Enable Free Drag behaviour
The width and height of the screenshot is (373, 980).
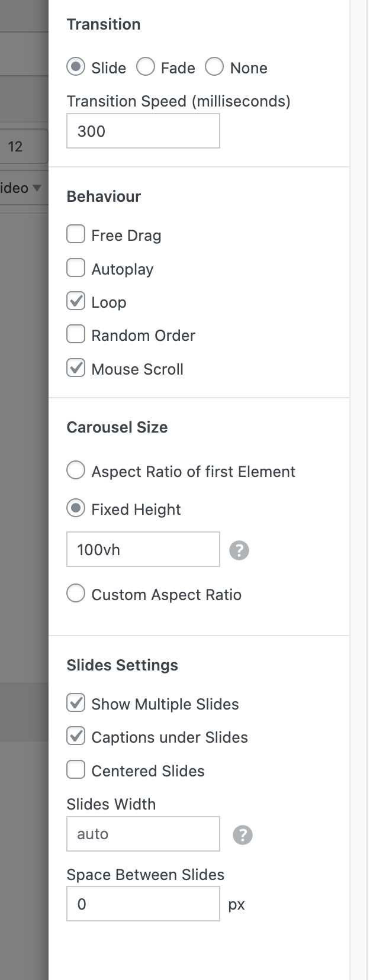tap(76, 234)
